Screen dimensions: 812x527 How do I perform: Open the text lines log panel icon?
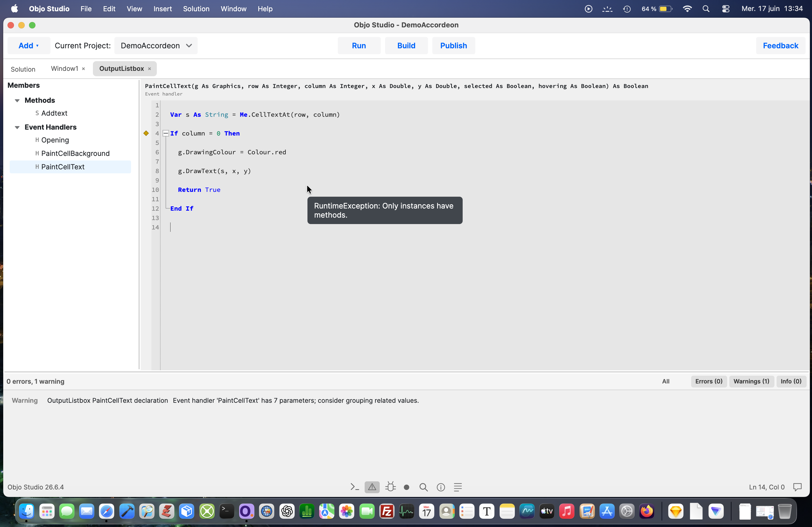pyautogui.click(x=458, y=487)
